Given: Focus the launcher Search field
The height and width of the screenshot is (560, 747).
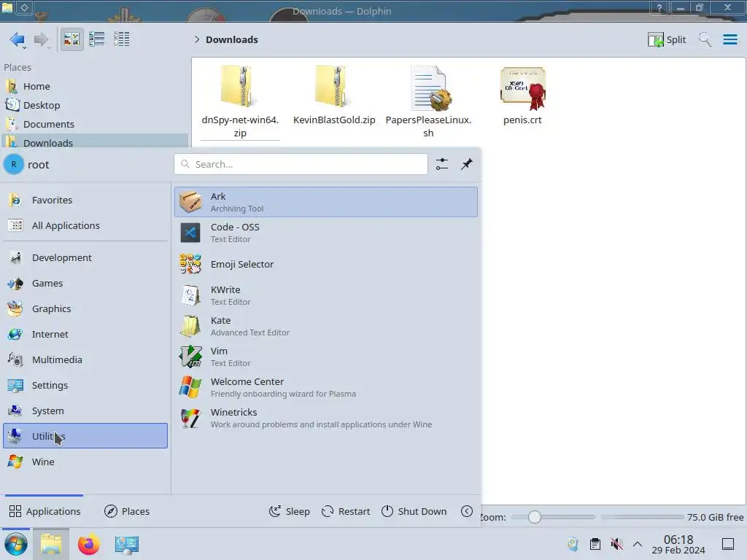Looking at the screenshot, I should [301, 164].
